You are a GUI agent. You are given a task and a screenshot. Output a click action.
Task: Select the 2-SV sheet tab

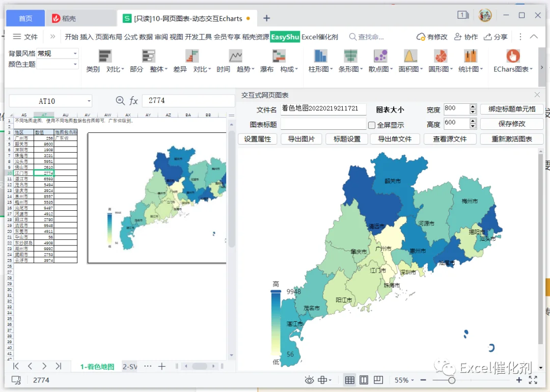[x=130, y=367]
